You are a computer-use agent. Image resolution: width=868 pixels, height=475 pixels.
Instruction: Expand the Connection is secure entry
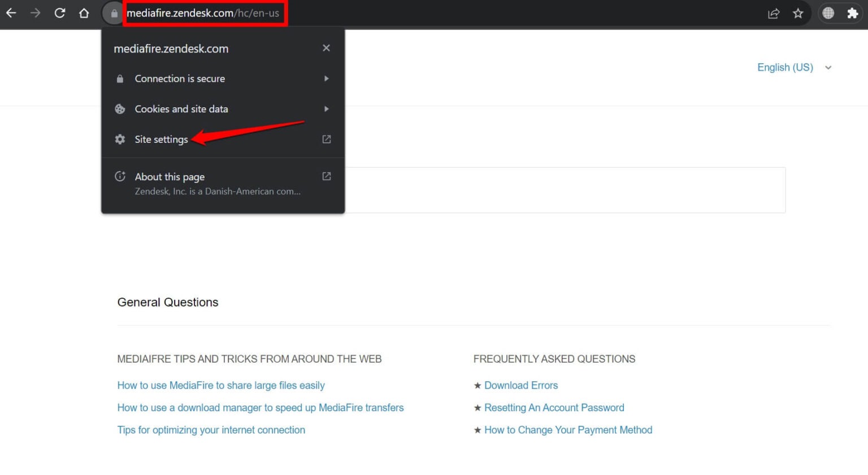click(x=327, y=79)
